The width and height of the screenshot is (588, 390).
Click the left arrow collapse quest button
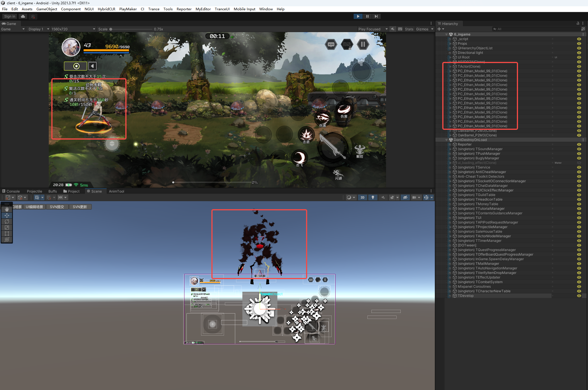tap(92, 66)
